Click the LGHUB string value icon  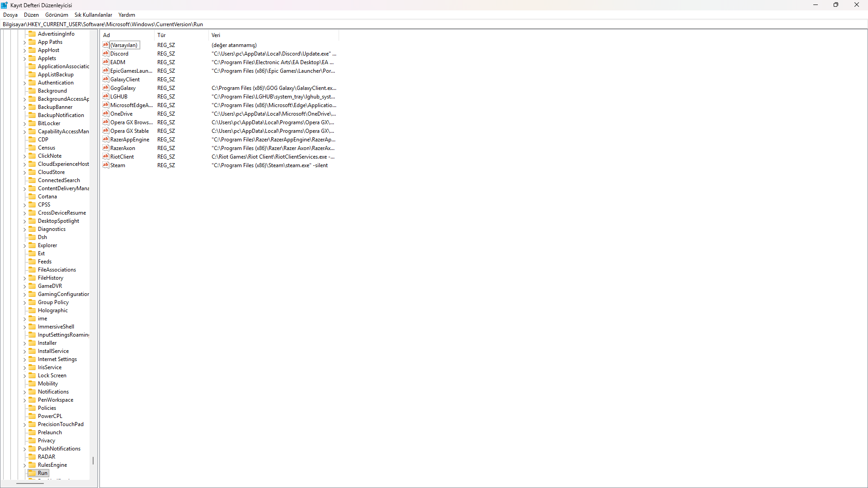tap(106, 96)
